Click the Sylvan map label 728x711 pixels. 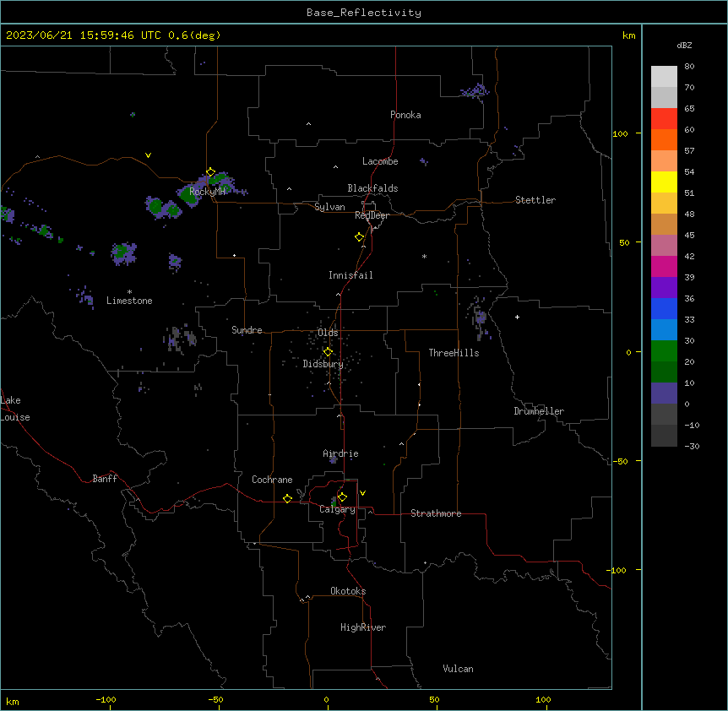click(329, 207)
